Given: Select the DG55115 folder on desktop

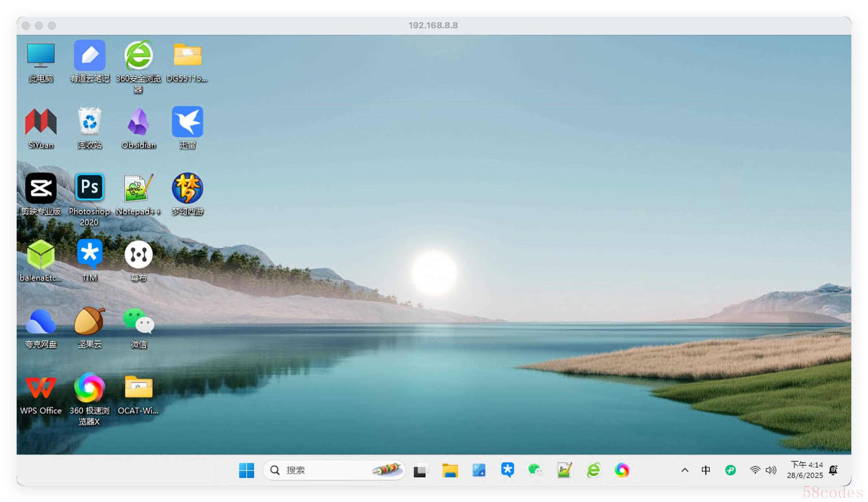Looking at the screenshot, I should [187, 62].
